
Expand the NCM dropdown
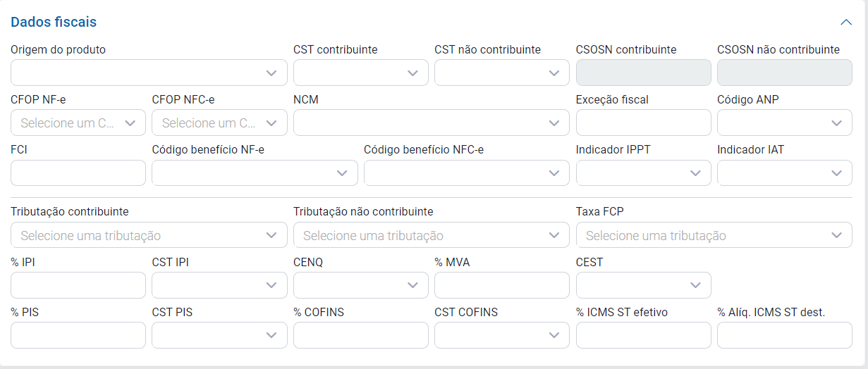(431, 123)
